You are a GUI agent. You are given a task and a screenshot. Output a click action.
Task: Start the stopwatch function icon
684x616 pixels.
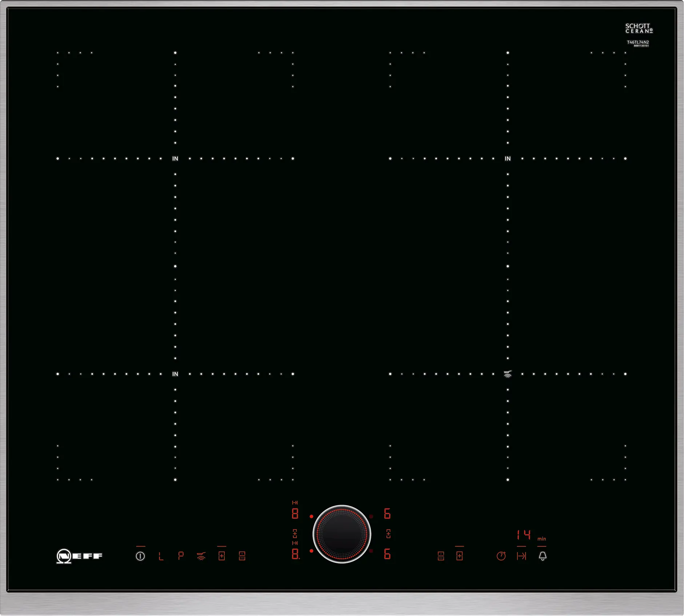coord(501,556)
